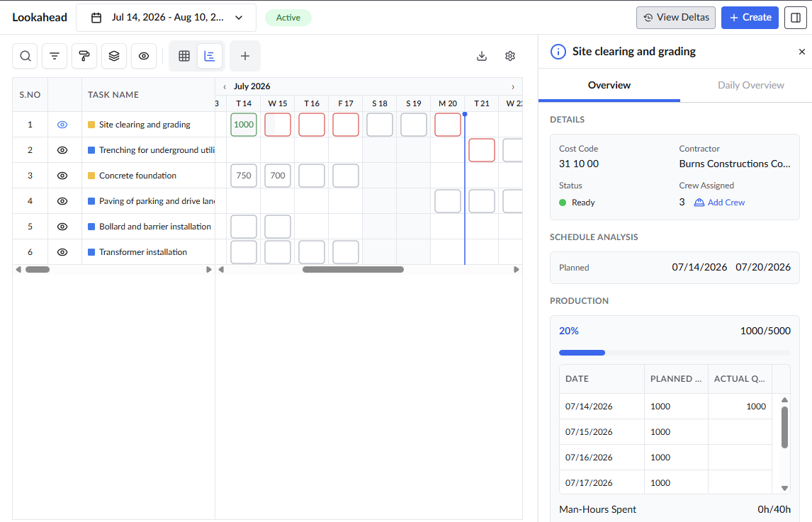Click Trenching red cell on T 21

(x=482, y=150)
